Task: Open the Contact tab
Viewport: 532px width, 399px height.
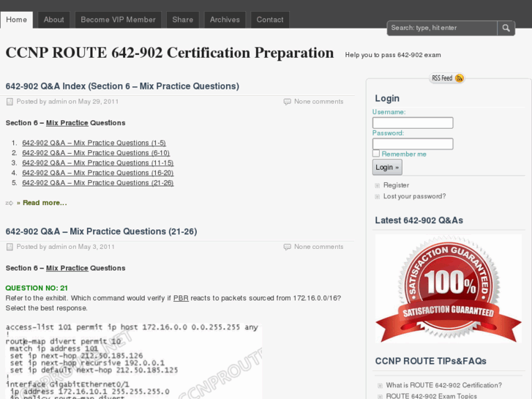Action: [270, 20]
